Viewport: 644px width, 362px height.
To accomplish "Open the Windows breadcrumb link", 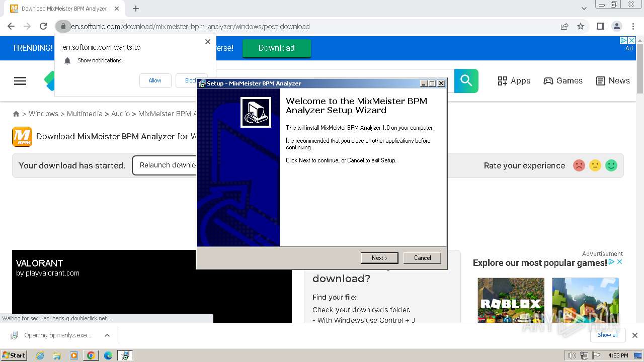I will (x=43, y=114).
